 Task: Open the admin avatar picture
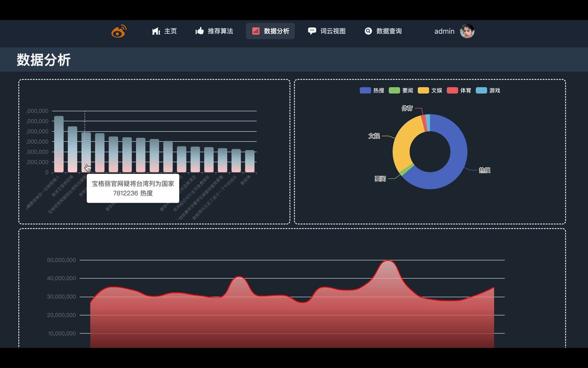click(467, 31)
